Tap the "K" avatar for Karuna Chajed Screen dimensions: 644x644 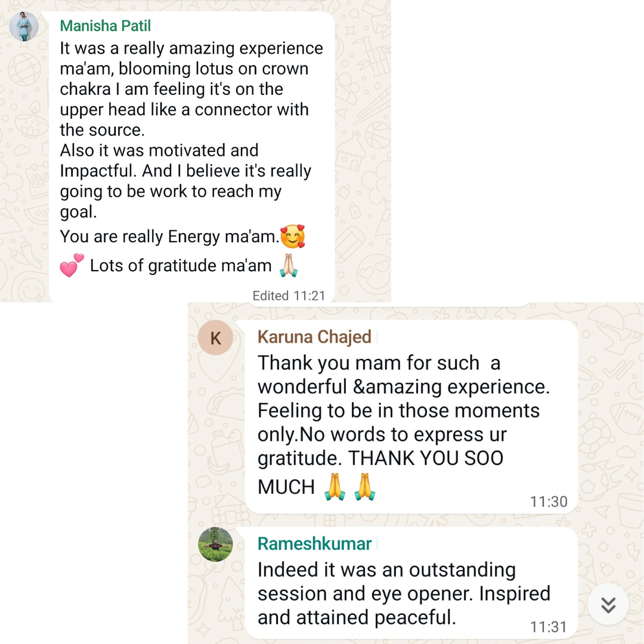215,338
